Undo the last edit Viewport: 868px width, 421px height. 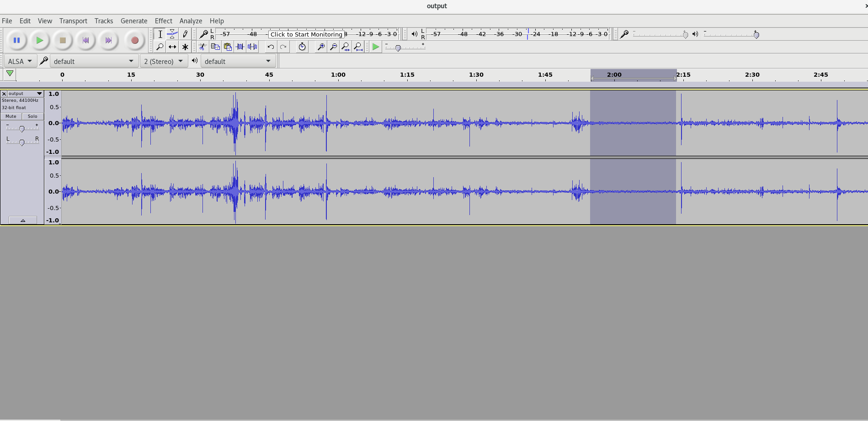[271, 47]
